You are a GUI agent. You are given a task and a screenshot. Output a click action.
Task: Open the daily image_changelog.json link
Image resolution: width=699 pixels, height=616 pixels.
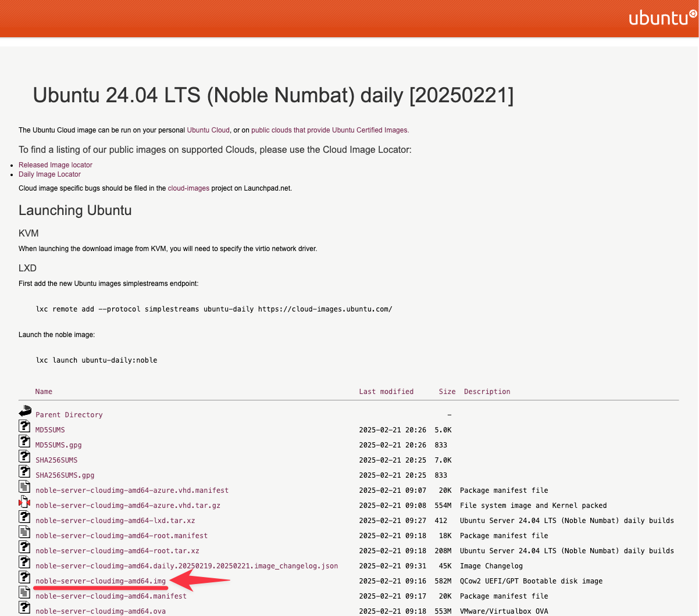pyautogui.click(x=187, y=566)
